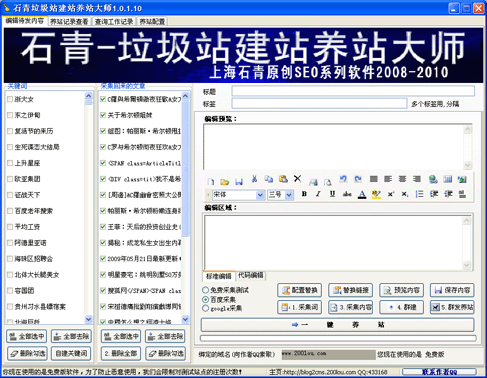Apply align right icon
Screen dimensions: 487x378
[x=417, y=179]
